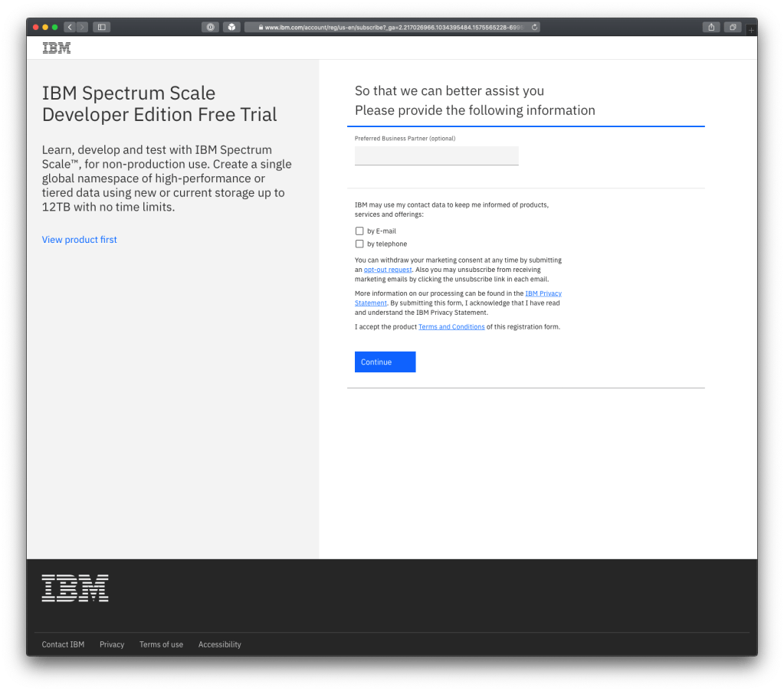
Task: Enable the "by E-mail" checkbox
Action: 359,231
